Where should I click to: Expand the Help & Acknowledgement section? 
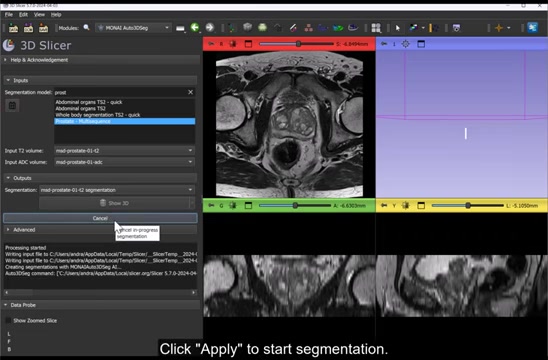(x=100, y=60)
